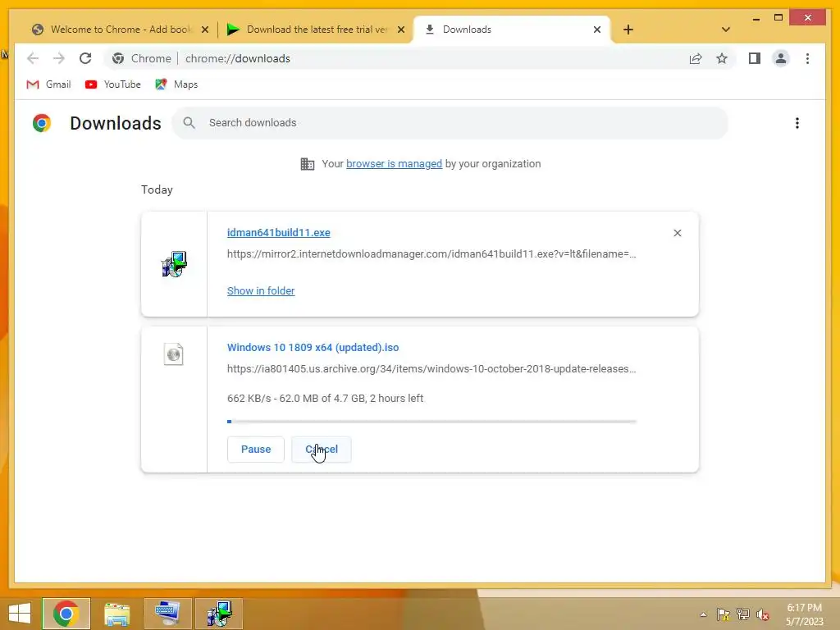
Task: Go back using the back arrow
Action: (33, 58)
